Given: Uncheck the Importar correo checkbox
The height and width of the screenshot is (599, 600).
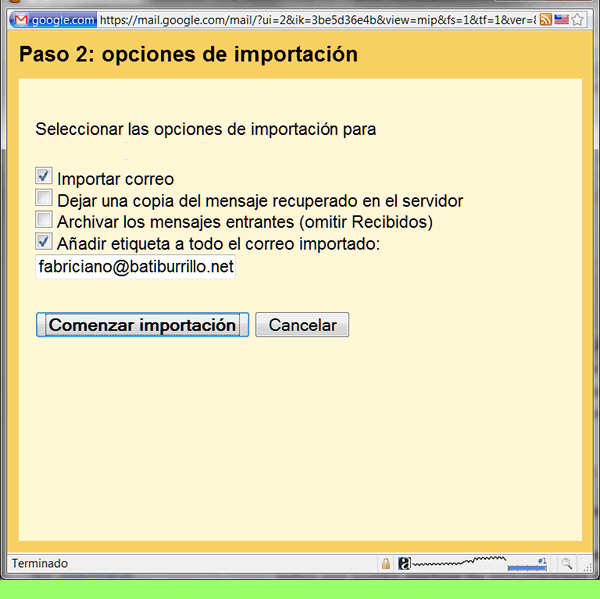Looking at the screenshot, I should coord(44,176).
